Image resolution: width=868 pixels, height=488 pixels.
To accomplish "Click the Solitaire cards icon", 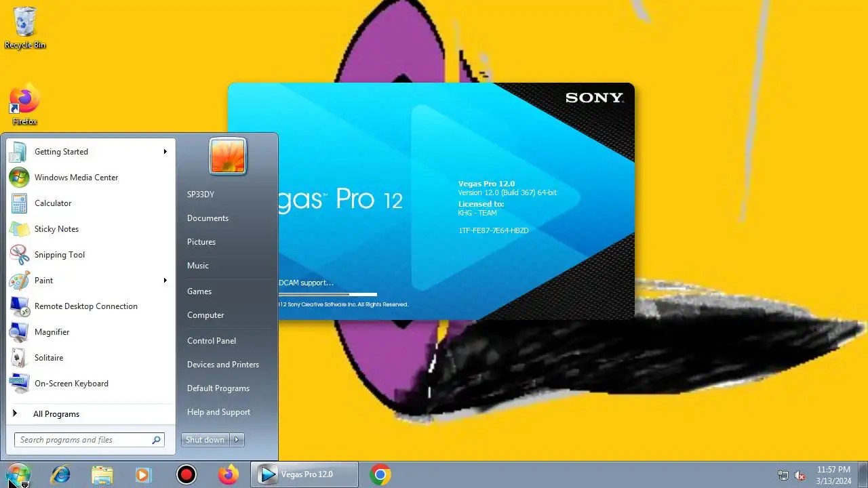I will pos(19,358).
